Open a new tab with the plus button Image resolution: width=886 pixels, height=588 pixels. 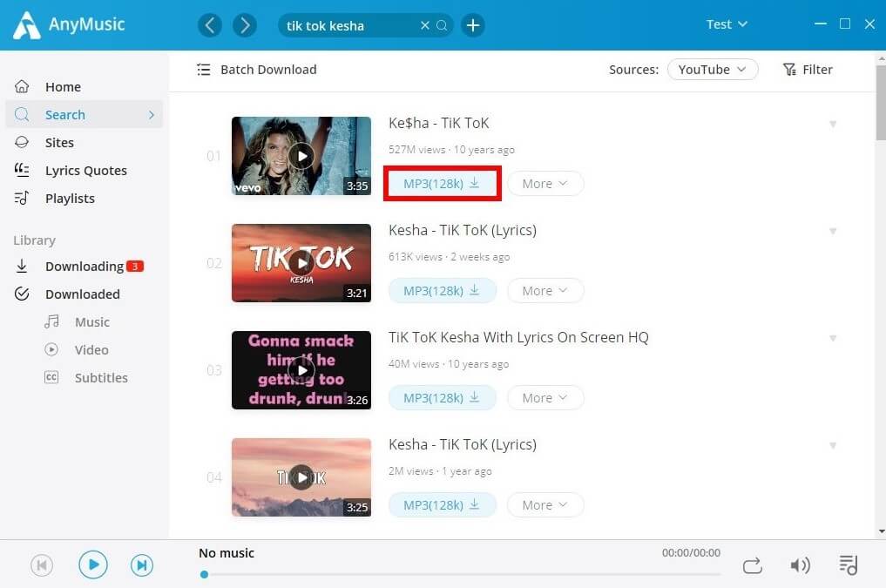(473, 25)
